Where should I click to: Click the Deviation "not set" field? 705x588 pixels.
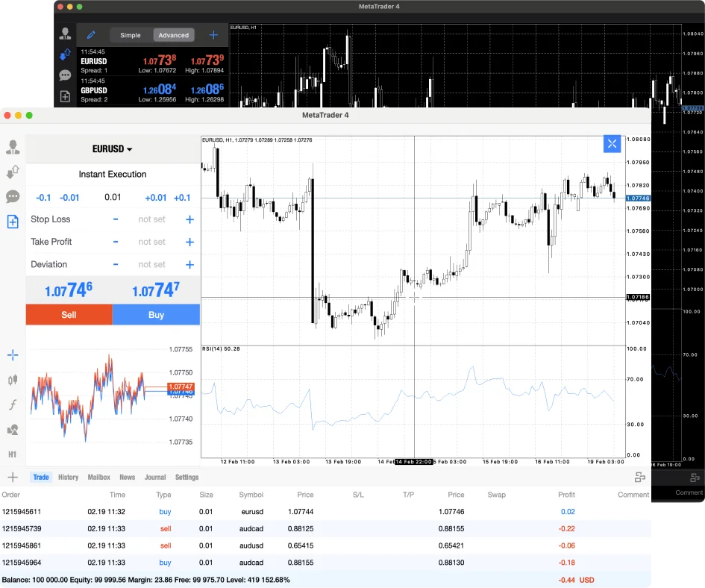pos(151,265)
